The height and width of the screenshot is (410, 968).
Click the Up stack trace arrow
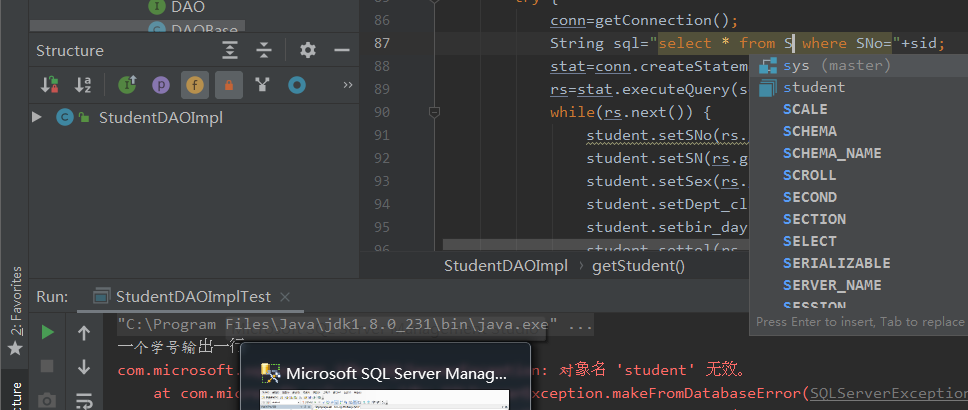pos(84,332)
